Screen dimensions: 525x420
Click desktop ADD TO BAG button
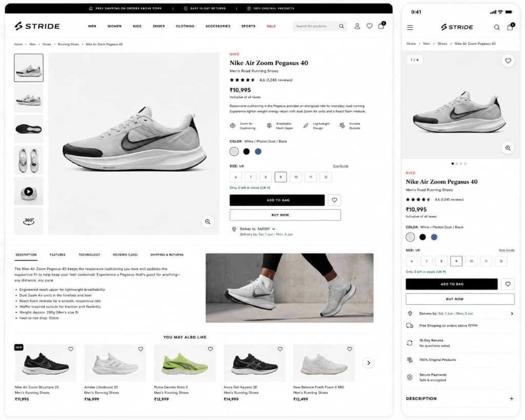tap(277, 200)
